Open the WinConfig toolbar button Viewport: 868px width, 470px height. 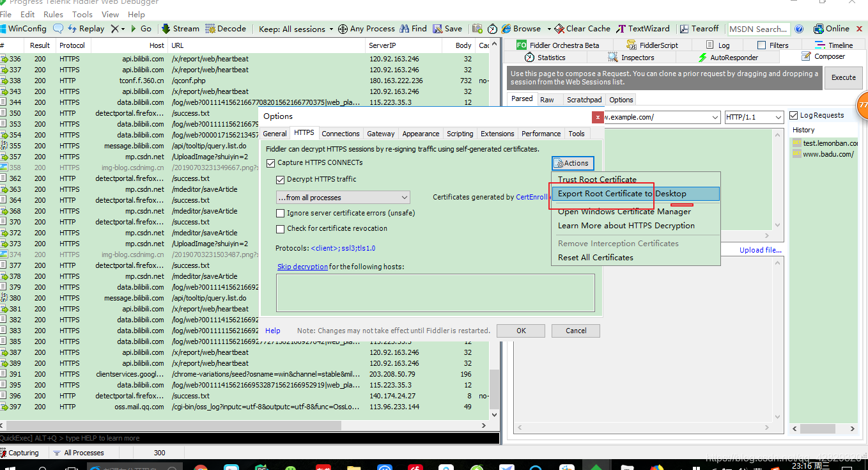coord(24,29)
